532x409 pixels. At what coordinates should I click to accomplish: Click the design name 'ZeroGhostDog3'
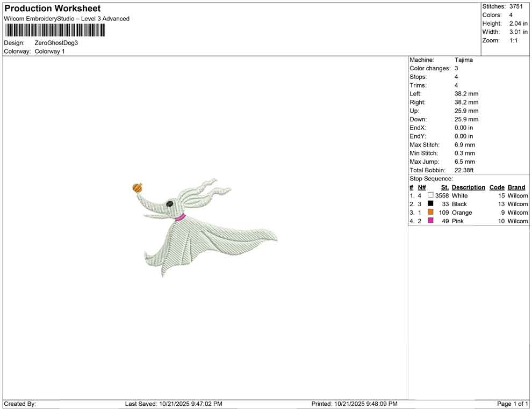(56, 43)
